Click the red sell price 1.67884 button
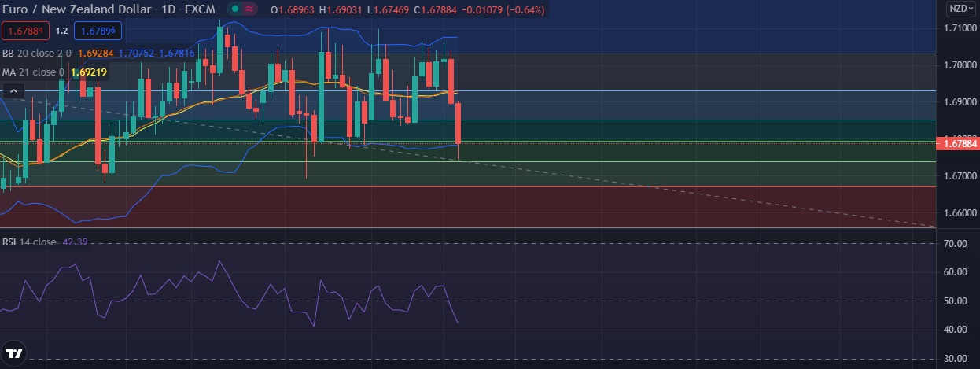The width and height of the screenshot is (980, 369). [x=27, y=31]
